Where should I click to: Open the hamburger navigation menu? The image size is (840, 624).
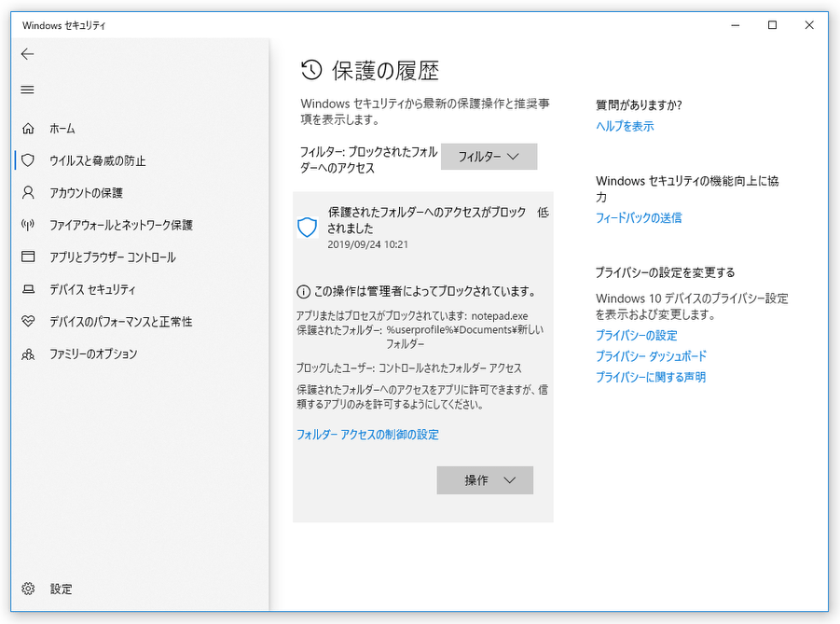tap(27, 90)
